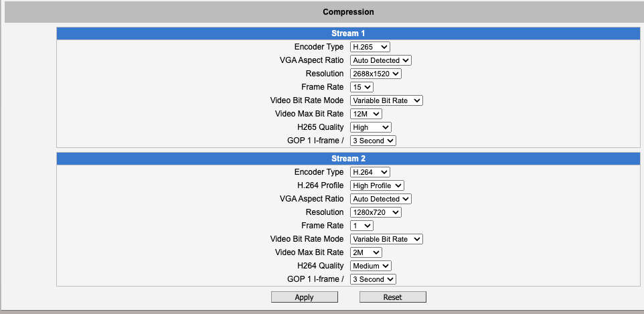Expand Stream 2 GOP I-frame dropdown
The height and width of the screenshot is (314, 644).
tap(373, 279)
